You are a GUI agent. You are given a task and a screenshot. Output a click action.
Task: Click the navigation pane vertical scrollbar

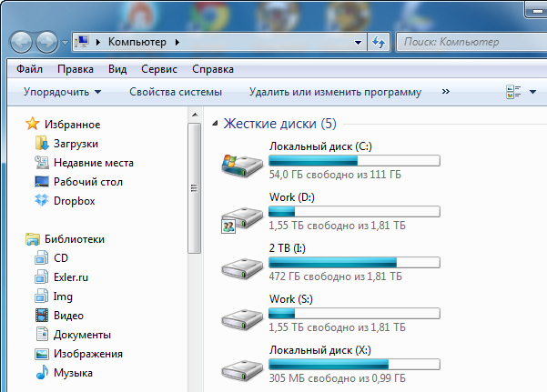pyautogui.click(x=193, y=188)
